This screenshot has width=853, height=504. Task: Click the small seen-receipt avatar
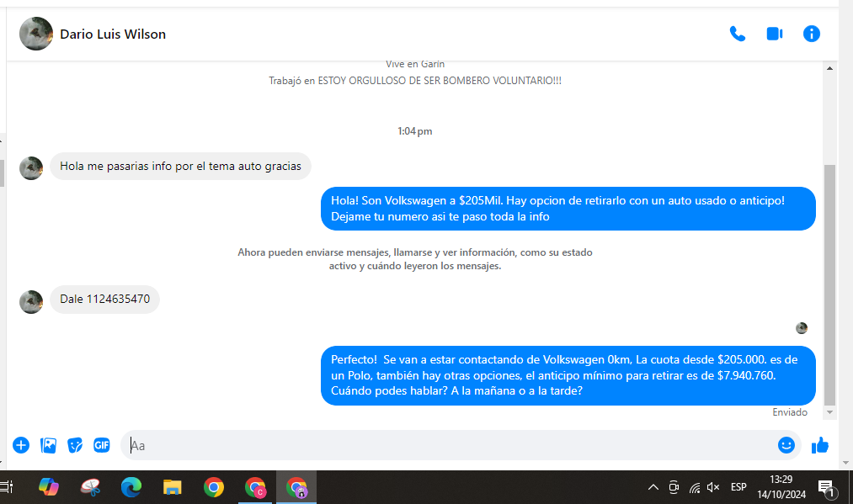[x=802, y=328]
